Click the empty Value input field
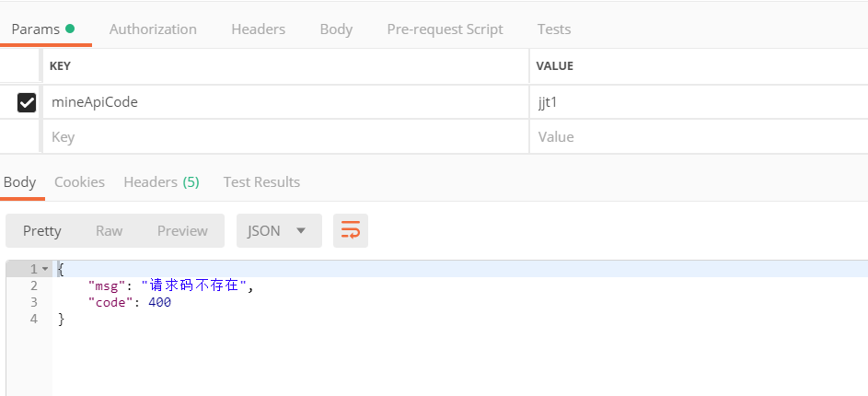 (698, 137)
